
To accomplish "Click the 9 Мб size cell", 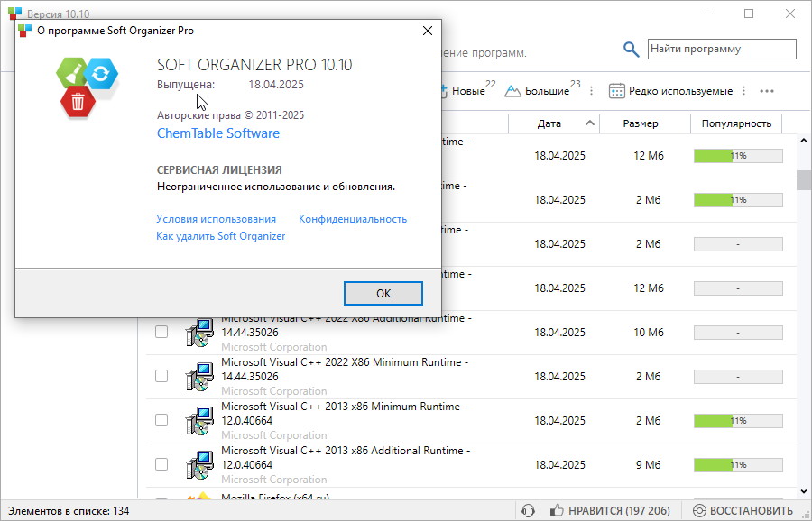I will 649,464.
